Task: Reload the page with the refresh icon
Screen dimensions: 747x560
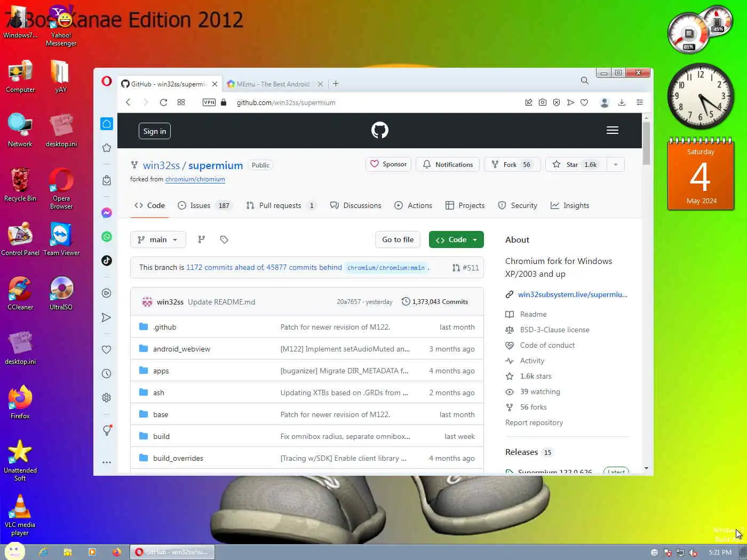Action: [x=163, y=102]
